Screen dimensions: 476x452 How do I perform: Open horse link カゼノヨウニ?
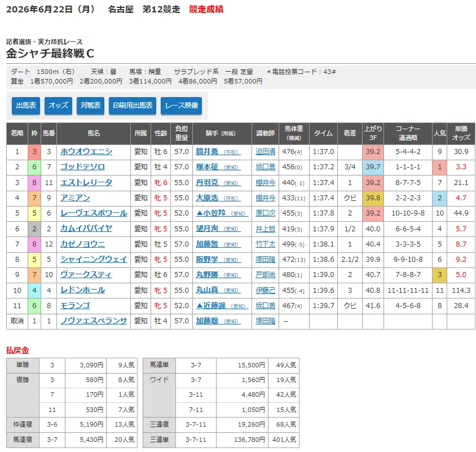(x=82, y=244)
